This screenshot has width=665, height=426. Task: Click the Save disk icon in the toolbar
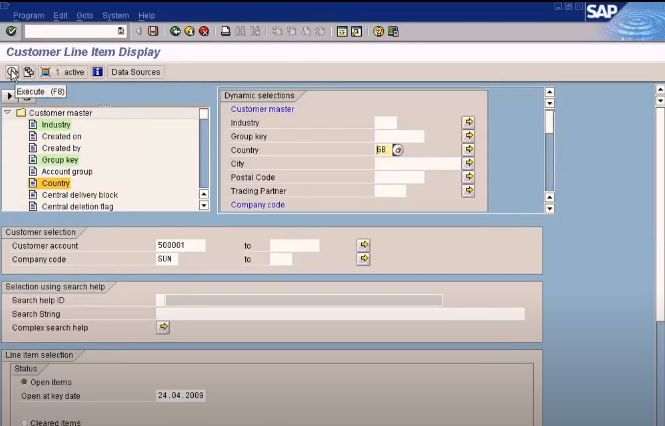pos(153,31)
